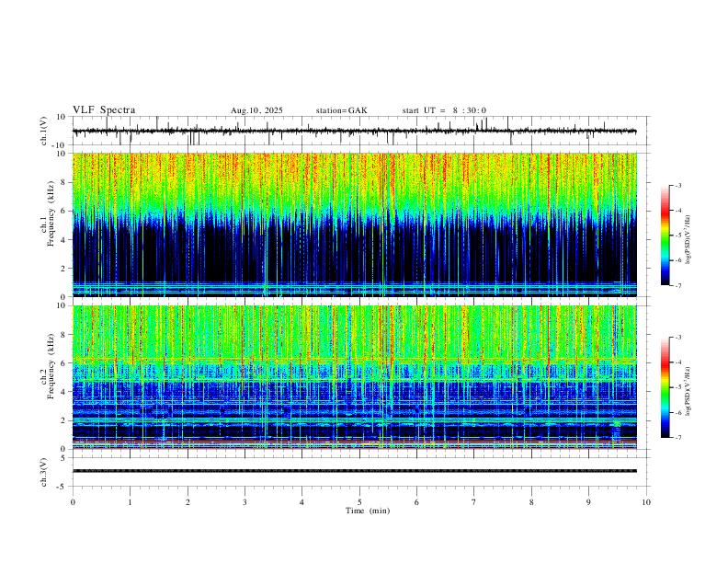Click the "VLF Spectra" plot title
The height and width of the screenshot is (563, 728).
(x=104, y=110)
